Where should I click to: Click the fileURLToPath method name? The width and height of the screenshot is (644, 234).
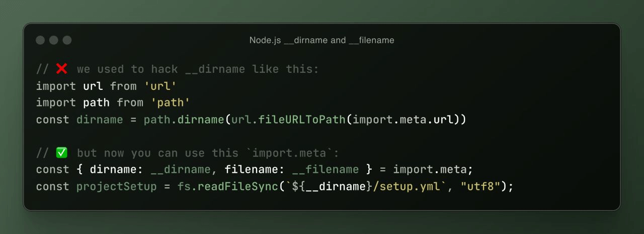pos(302,120)
